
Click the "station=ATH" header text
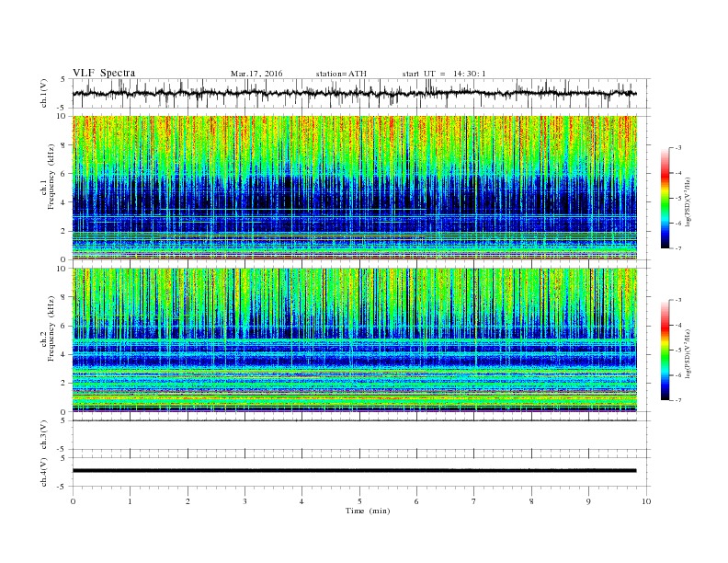click(341, 74)
